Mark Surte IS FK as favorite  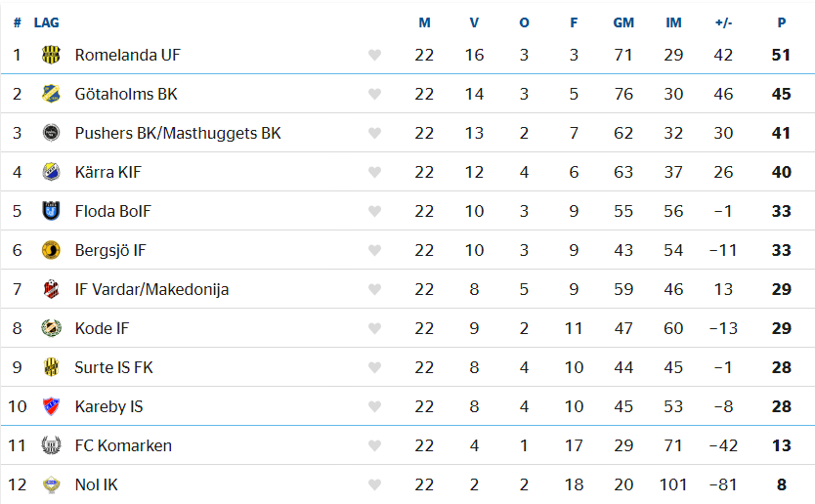pos(374,367)
